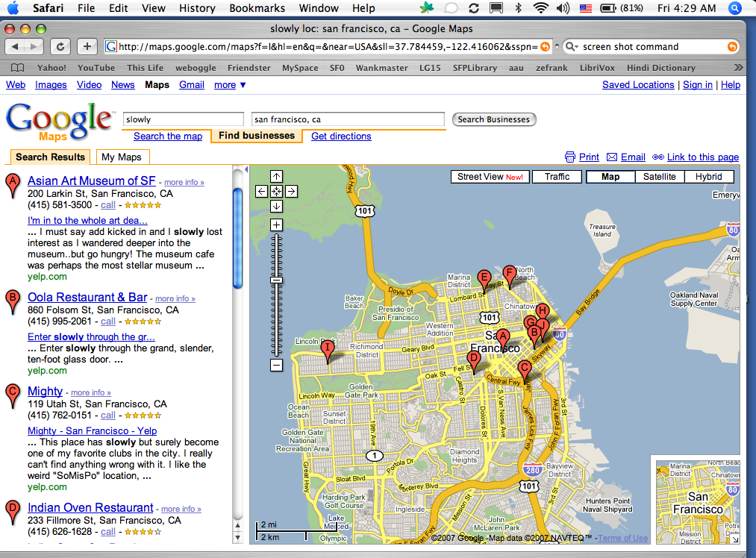Open more info for Mighty
This screenshot has width=756, height=558.
click(90, 392)
